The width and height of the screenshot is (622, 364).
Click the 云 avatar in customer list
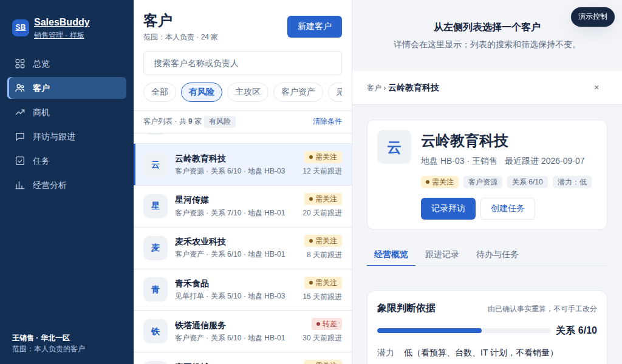155,164
